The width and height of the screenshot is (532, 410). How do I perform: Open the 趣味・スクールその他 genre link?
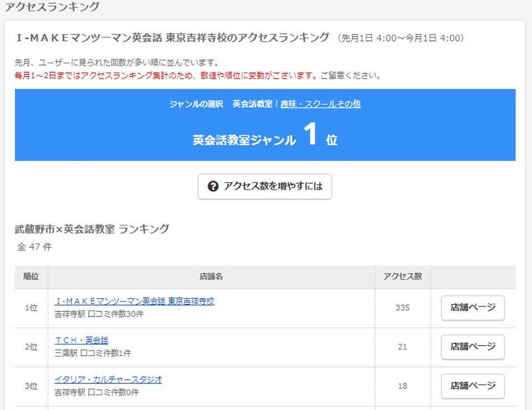pos(320,104)
